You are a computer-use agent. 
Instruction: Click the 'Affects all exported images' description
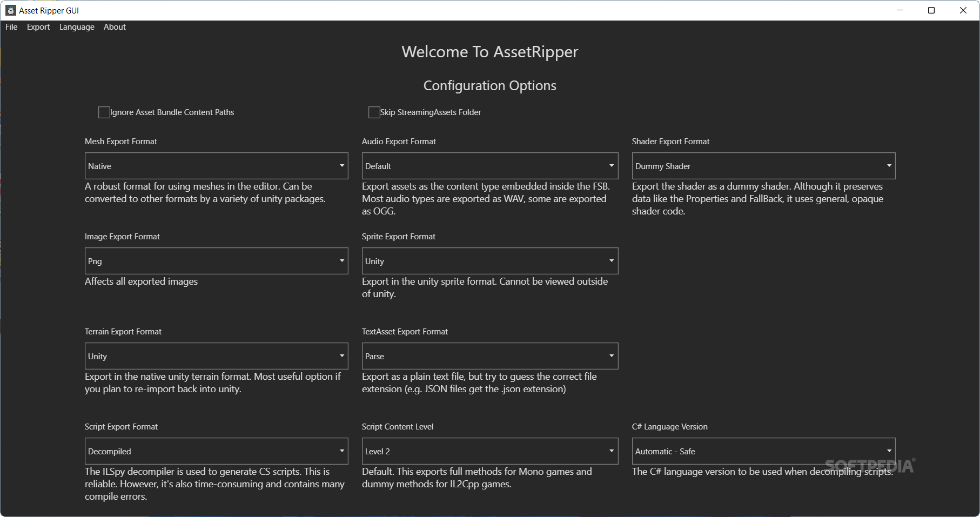pos(141,281)
